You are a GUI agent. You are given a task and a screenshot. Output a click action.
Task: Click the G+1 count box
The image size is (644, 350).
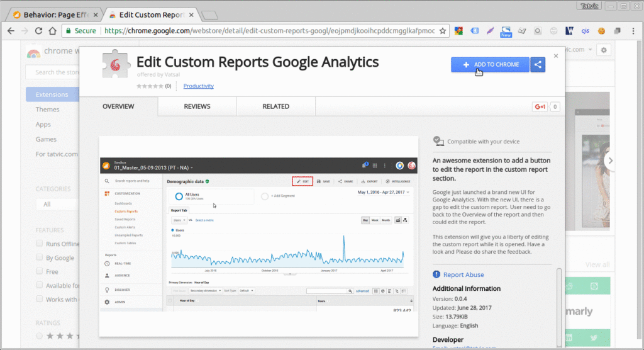tap(555, 106)
